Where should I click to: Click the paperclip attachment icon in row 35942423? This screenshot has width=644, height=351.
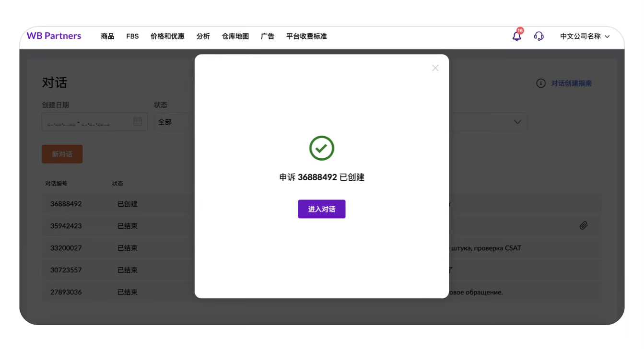pos(584,225)
